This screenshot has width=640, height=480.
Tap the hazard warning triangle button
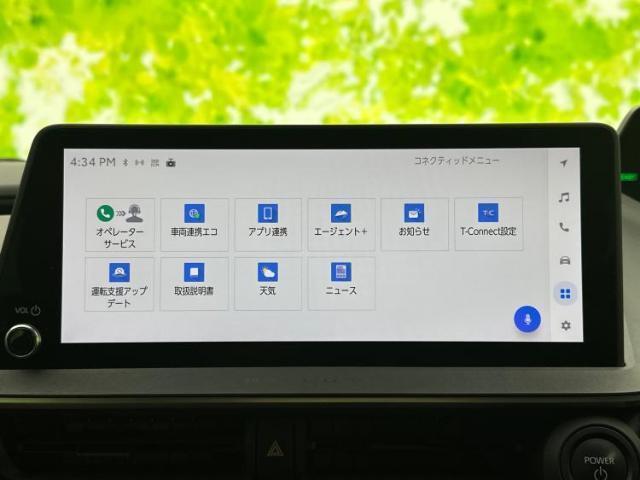pyautogui.click(x=275, y=450)
